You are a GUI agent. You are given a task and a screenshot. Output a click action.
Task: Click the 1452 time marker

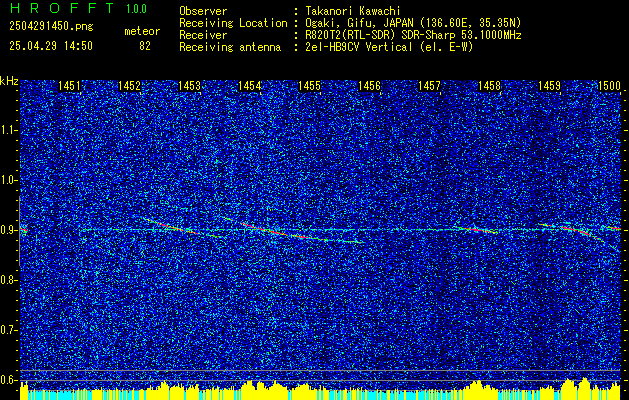tap(130, 86)
